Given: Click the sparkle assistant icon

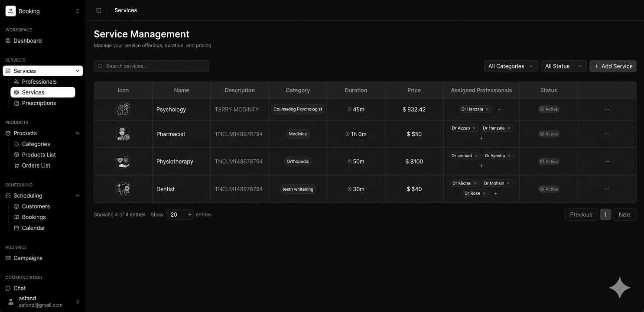Looking at the screenshot, I should coord(619,288).
